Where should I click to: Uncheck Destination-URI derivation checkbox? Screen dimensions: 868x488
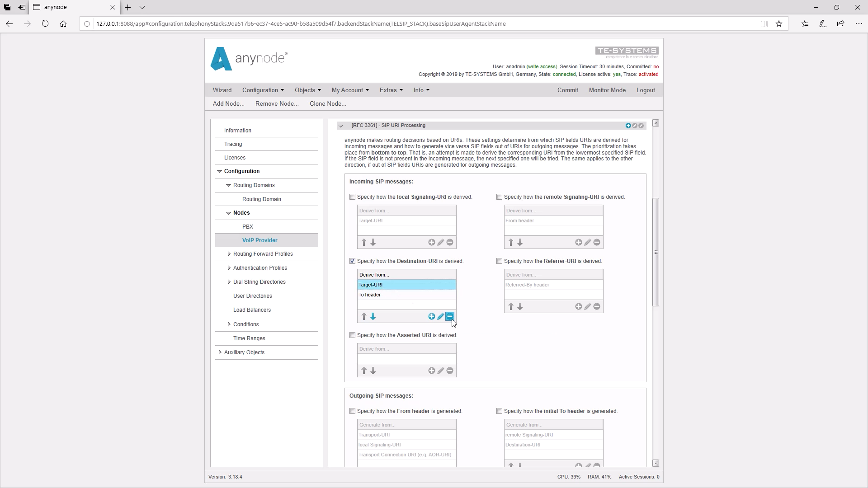pyautogui.click(x=352, y=261)
